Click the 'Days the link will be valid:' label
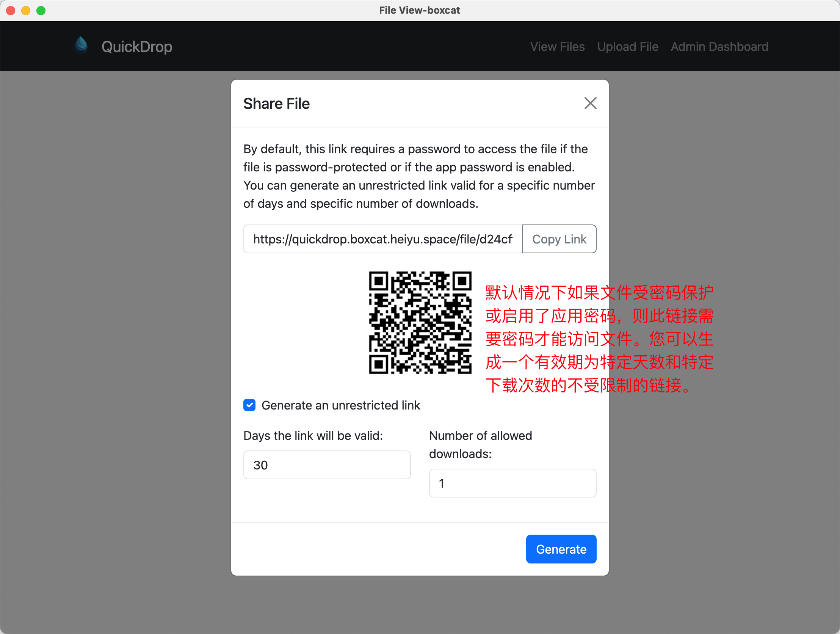The height and width of the screenshot is (634, 840). click(x=313, y=435)
